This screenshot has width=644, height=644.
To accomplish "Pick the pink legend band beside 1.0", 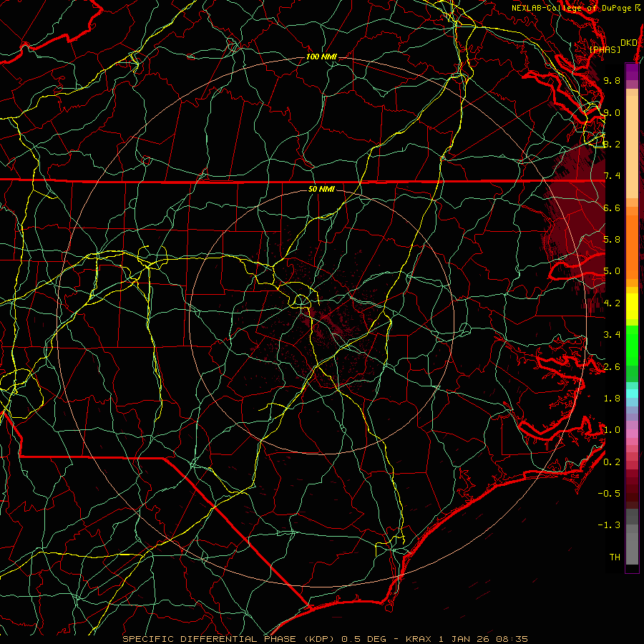I will [x=632, y=434].
